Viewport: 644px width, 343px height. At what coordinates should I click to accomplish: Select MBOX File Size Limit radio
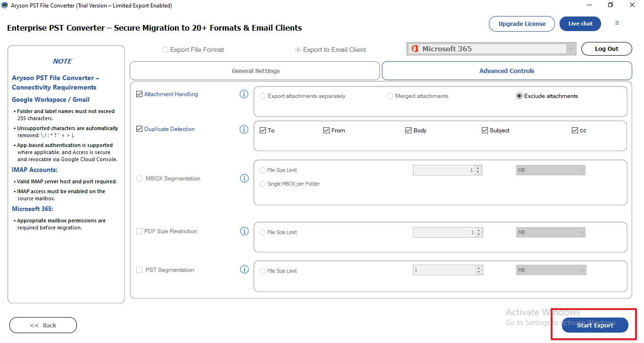[x=263, y=171]
